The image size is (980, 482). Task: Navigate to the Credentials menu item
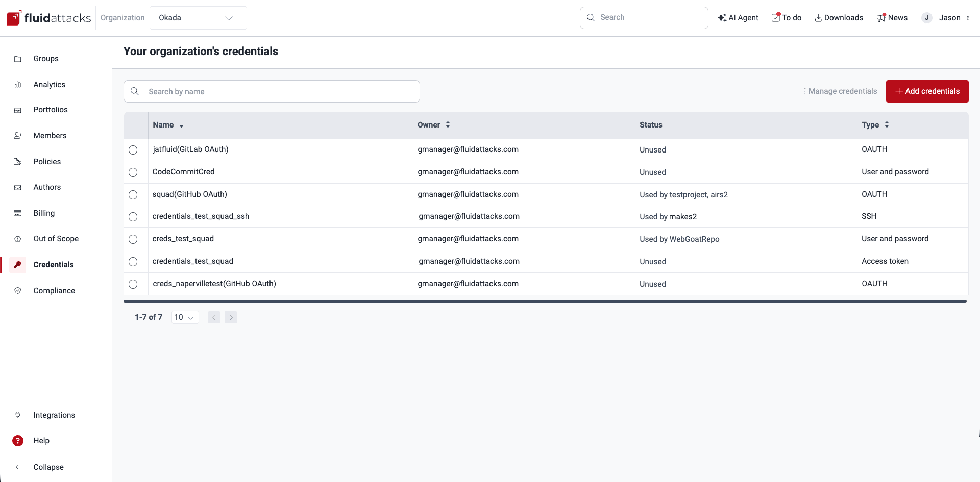coord(54,264)
